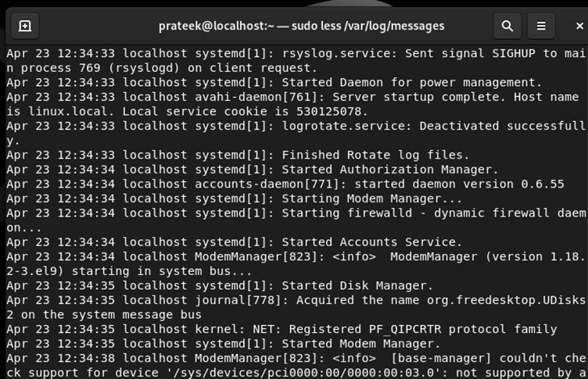The width and height of the screenshot is (588, 379).
Task: Click the cookie number 530125078
Action: tap(328, 112)
